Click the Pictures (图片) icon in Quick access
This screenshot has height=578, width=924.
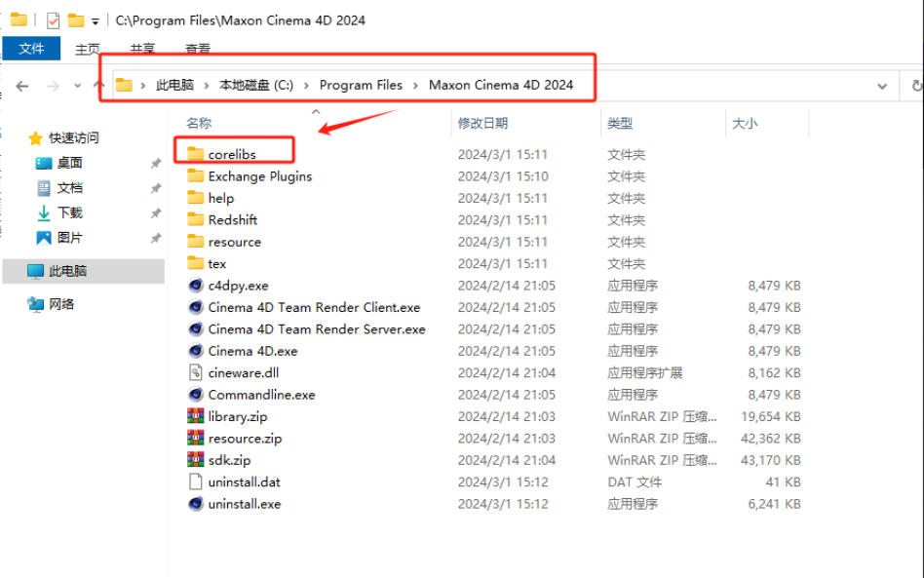coord(44,238)
